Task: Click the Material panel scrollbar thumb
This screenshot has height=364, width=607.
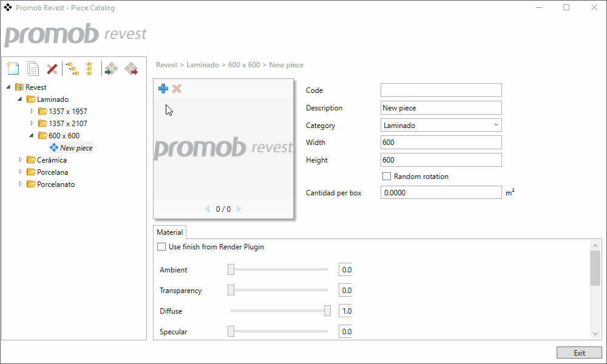Action: (595, 268)
